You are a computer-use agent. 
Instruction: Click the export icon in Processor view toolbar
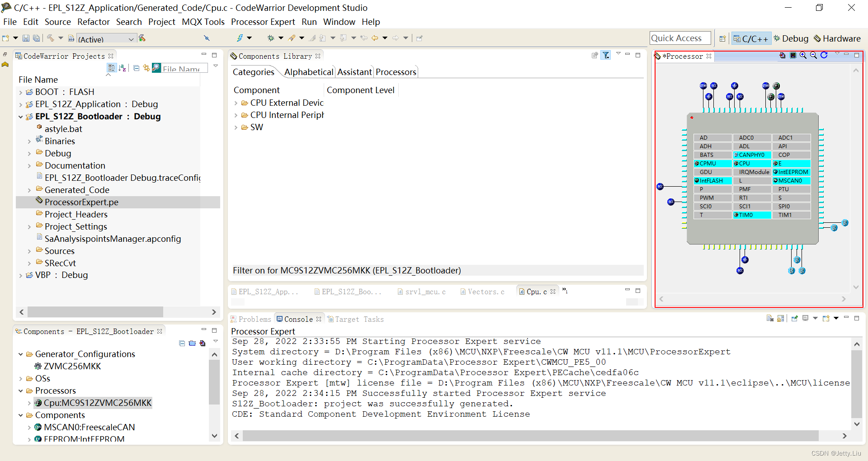[782, 55]
